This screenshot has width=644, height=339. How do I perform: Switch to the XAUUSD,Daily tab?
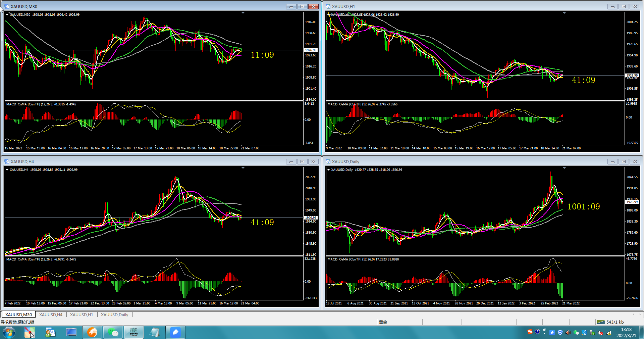(x=114, y=314)
